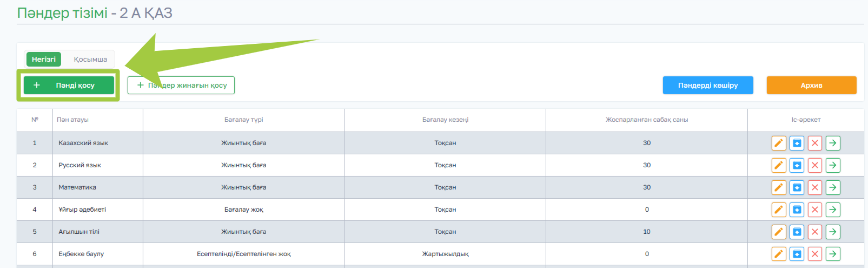Switch to the Негізгі tab
This screenshot has height=268, width=868.
tap(43, 59)
